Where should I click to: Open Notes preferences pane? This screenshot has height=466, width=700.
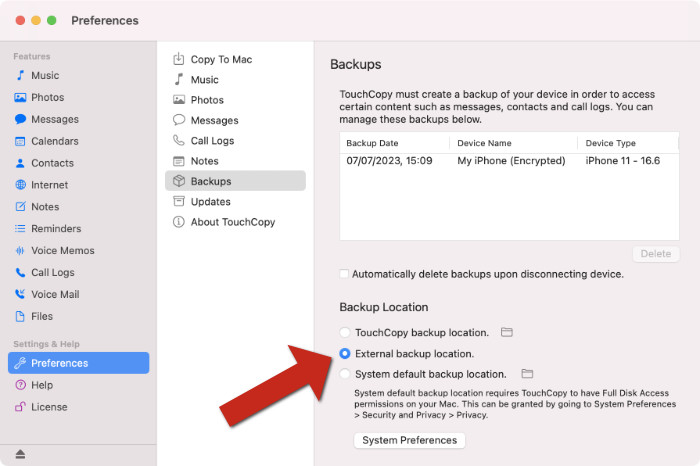pos(196,161)
